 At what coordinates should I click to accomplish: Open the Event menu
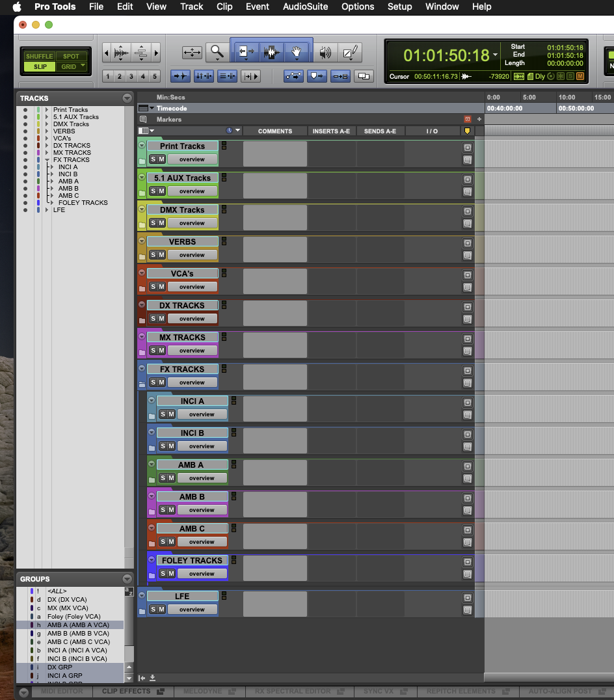coord(258,7)
